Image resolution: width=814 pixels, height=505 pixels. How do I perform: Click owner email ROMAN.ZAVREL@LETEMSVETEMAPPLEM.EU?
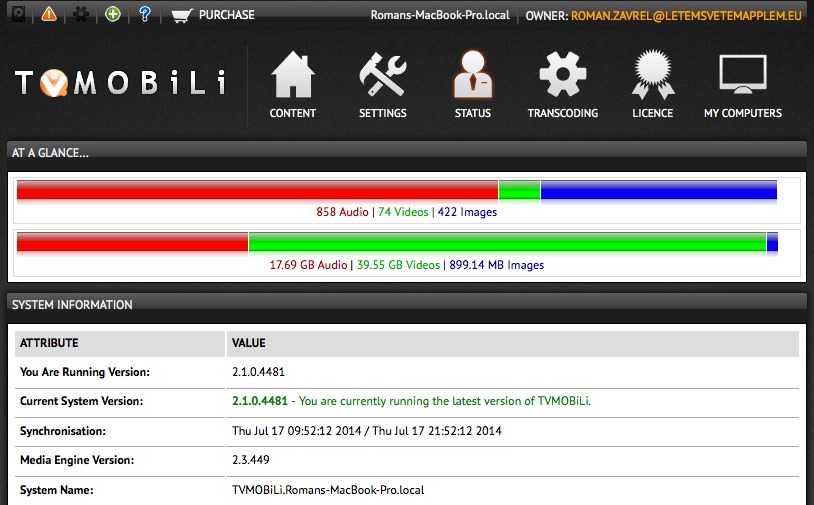pos(686,16)
